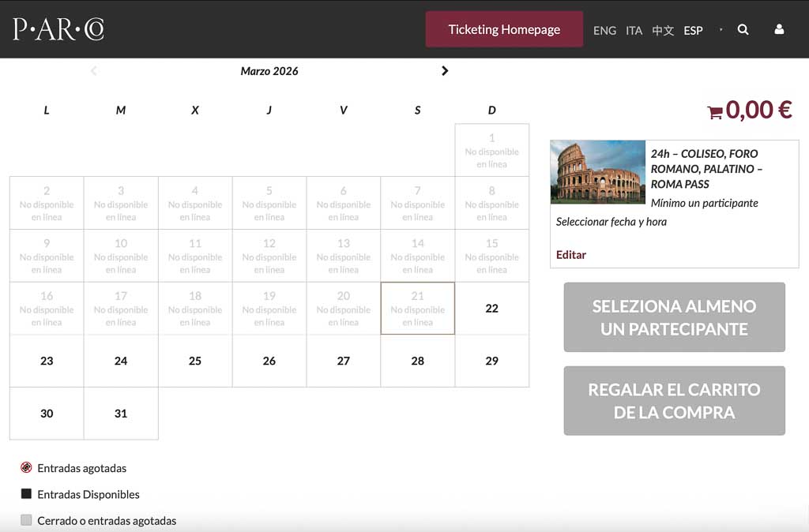Viewport: 809px width, 532px height.
Task: Click unavailable day 14 cell
Action: coord(418,256)
